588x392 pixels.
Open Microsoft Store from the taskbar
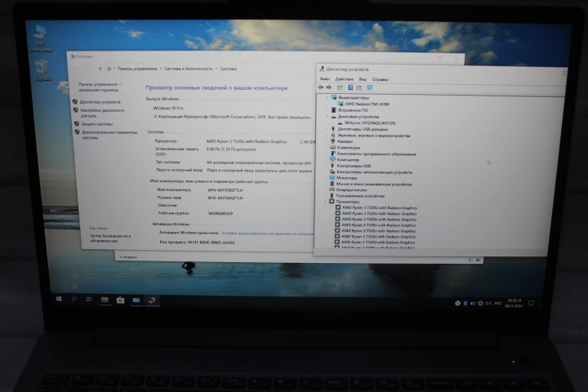[x=120, y=300]
